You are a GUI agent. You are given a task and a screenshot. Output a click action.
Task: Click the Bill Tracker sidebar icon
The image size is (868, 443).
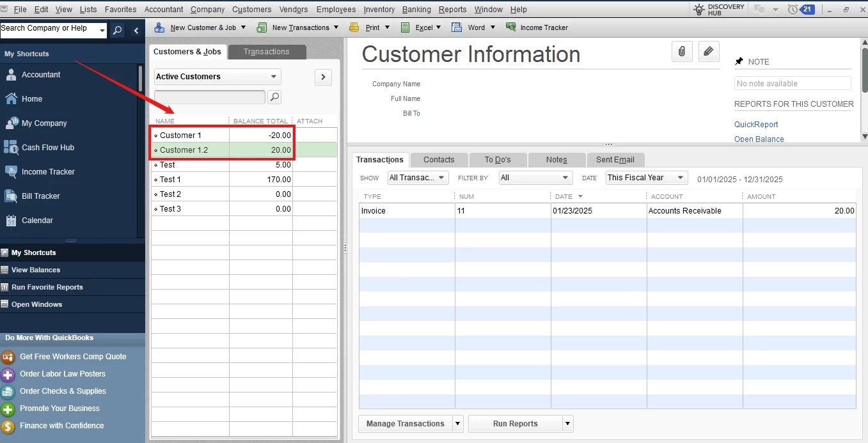point(11,196)
